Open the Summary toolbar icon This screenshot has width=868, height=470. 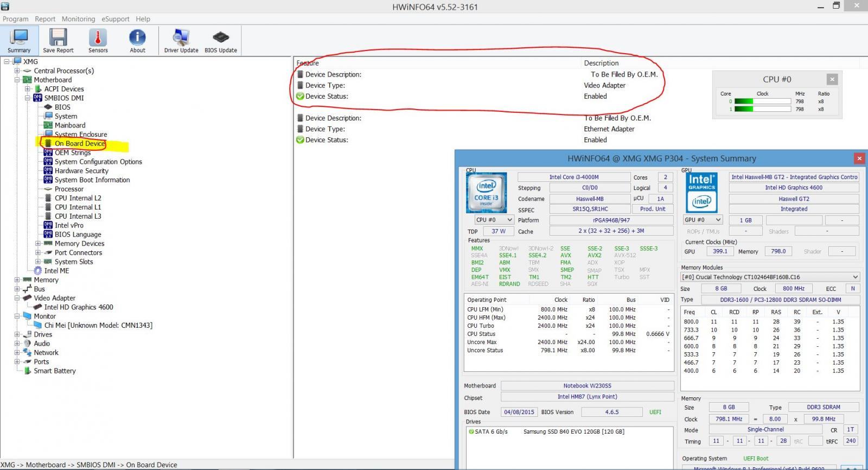(19, 41)
